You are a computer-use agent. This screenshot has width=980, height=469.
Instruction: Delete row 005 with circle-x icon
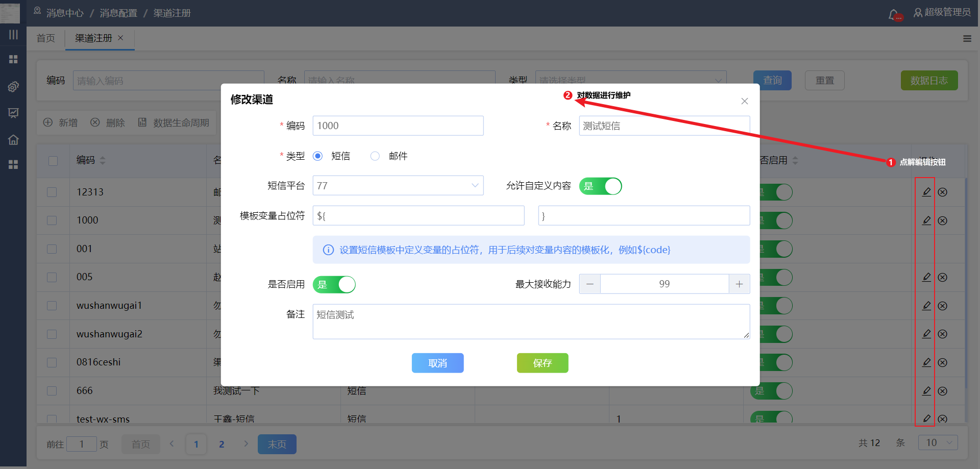943,277
